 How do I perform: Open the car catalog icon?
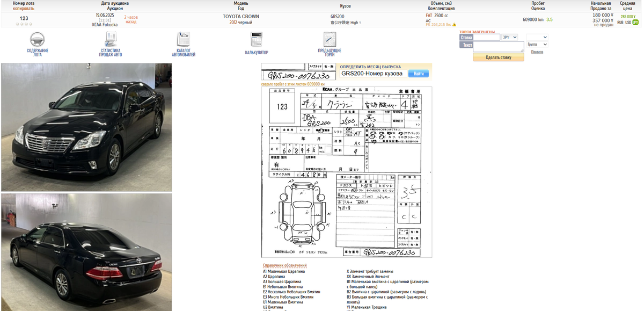(184, 40)
